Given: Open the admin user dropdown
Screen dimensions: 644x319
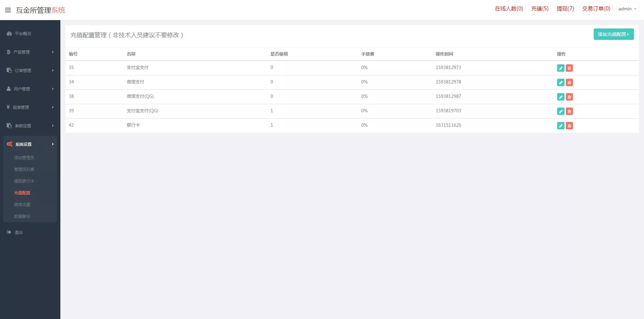Looking at the screenshot, I should (627, 9).
